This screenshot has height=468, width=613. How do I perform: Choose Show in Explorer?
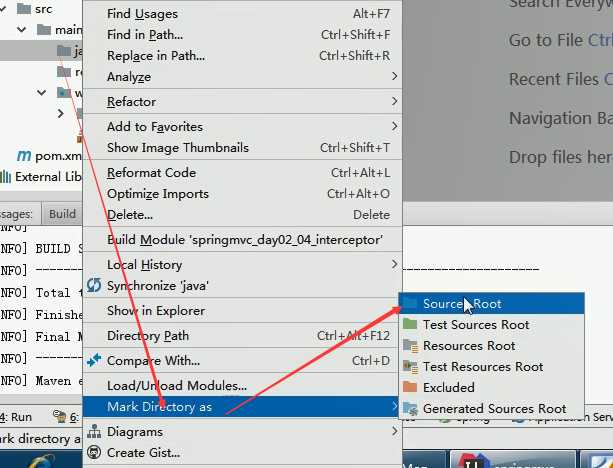(242, 311)
